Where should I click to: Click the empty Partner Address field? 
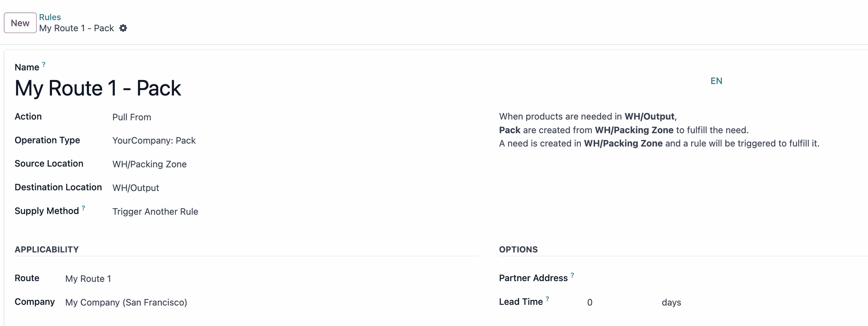(678, 278)
